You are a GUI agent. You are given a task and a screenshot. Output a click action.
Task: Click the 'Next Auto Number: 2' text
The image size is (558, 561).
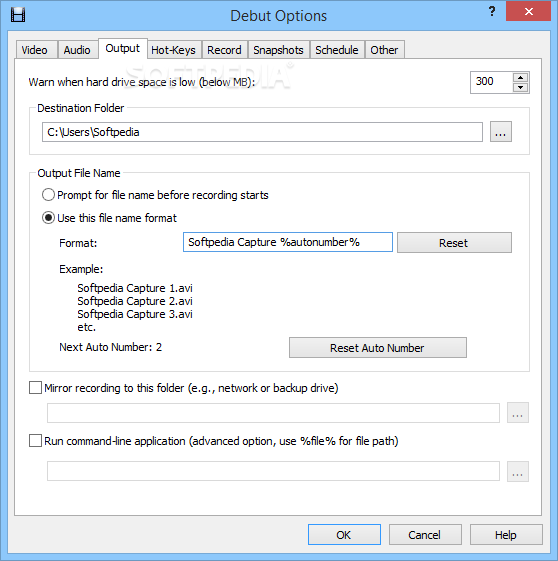click(111, 347)
